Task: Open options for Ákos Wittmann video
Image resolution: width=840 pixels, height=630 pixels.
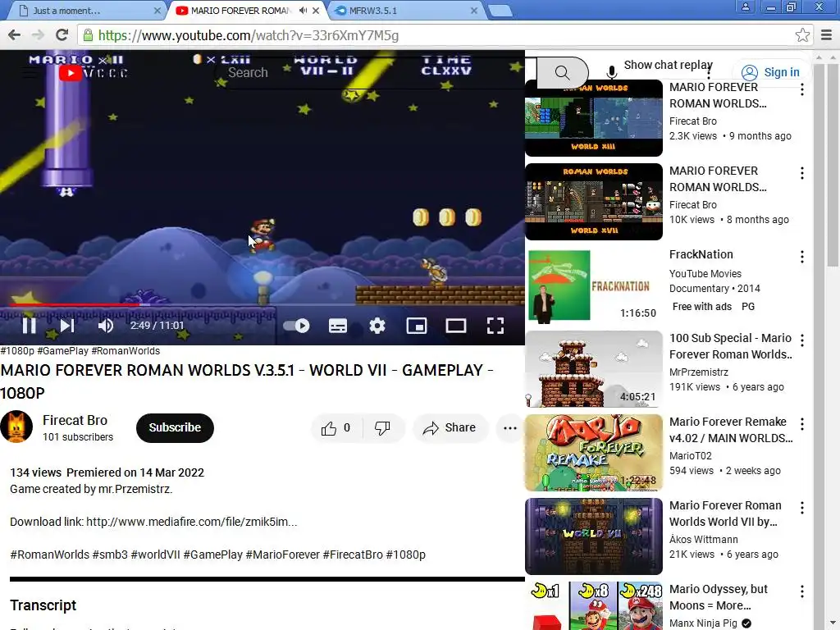Action: (x=802, y=508)
